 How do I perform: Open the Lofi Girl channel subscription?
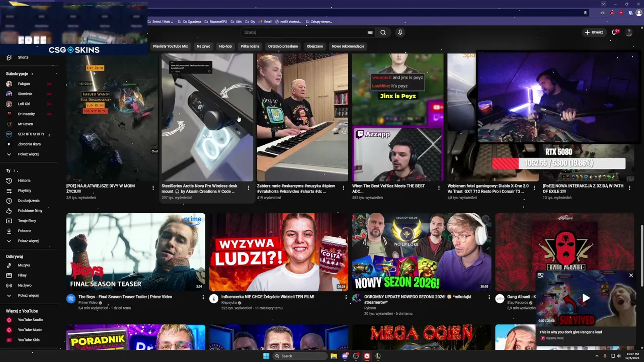tap(24, 104)
